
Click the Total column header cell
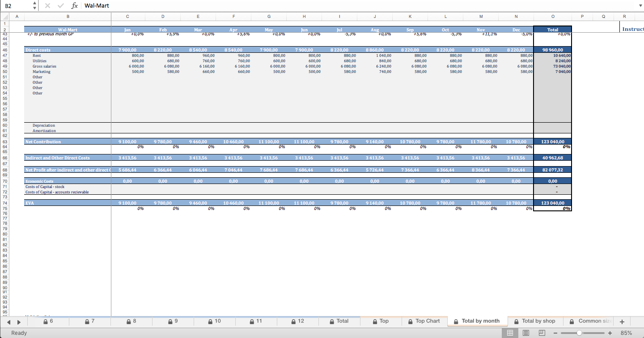[x=553, y=30]
